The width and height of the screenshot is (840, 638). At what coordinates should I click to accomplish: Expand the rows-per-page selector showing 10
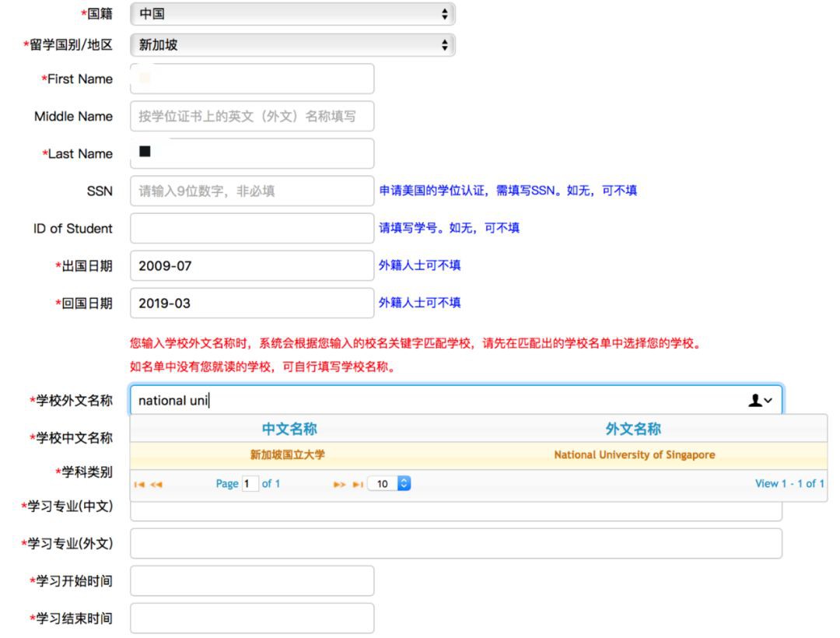click(388, 484)
